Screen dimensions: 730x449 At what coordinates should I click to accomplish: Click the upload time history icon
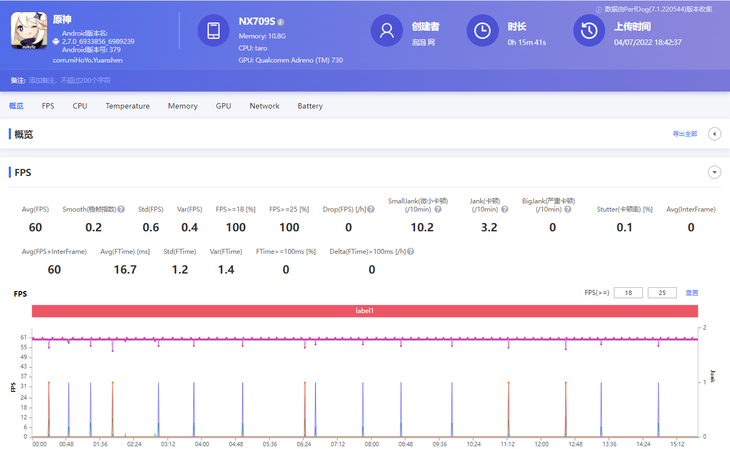(589, 31)
